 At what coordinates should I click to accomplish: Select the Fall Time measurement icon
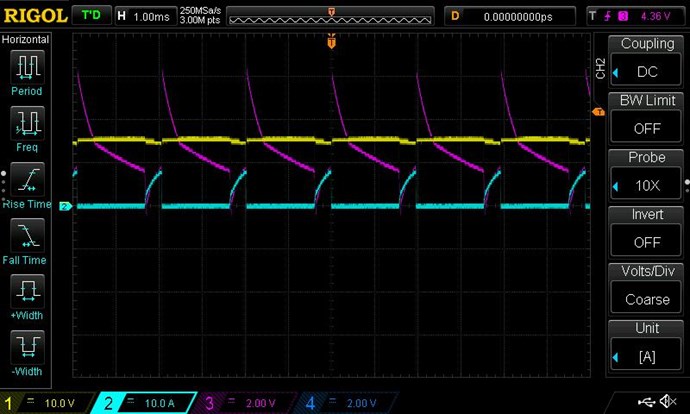pos(27,235)
